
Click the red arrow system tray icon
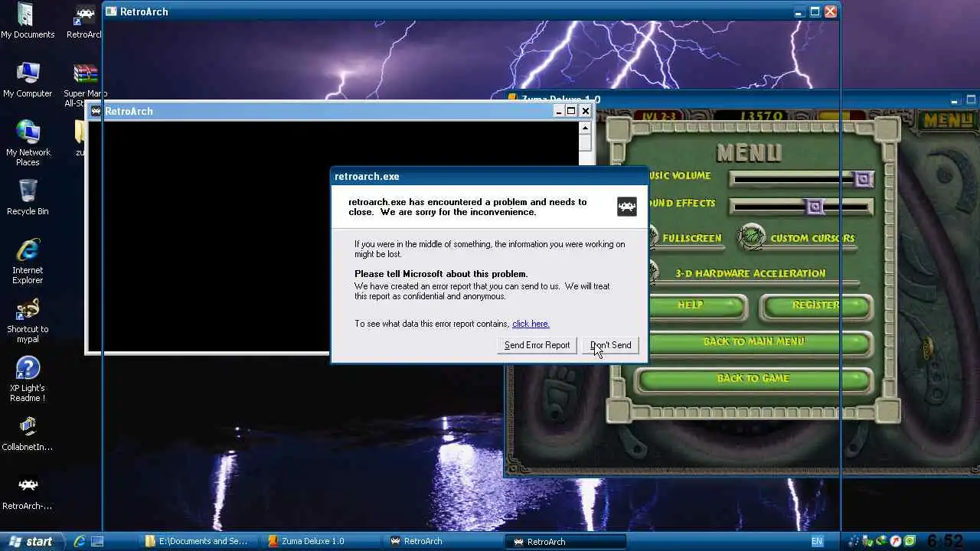pos(895,541)
